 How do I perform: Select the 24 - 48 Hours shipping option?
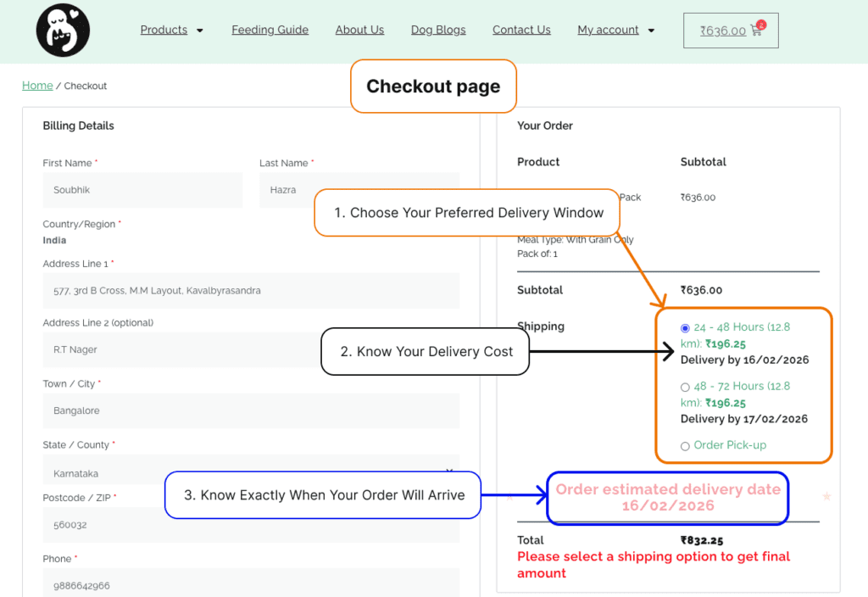686,327
